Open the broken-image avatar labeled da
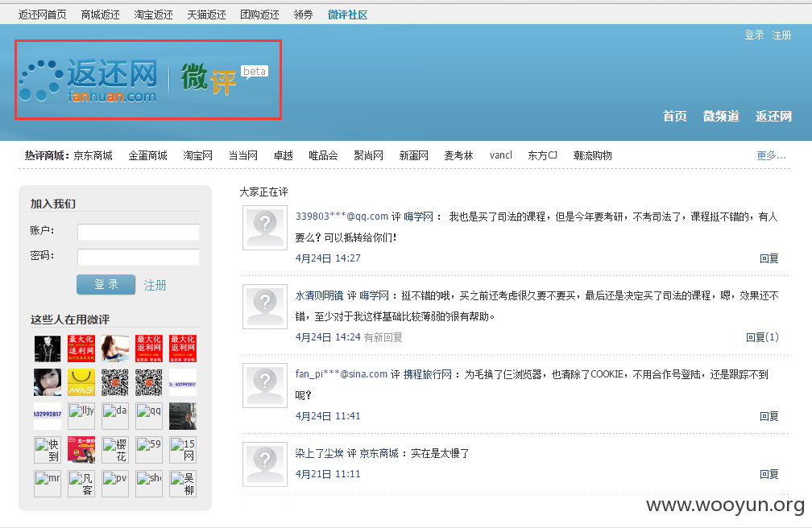 (115, 416)
